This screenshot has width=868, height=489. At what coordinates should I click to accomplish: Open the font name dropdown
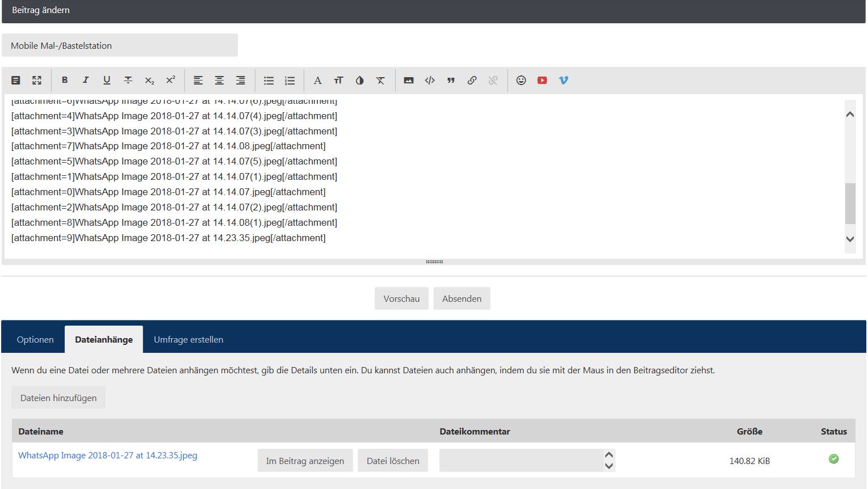[x=317, y=81]
